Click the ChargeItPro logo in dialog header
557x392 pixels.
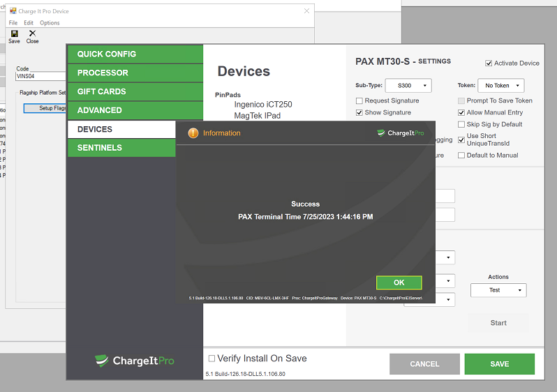coord(401,133)
